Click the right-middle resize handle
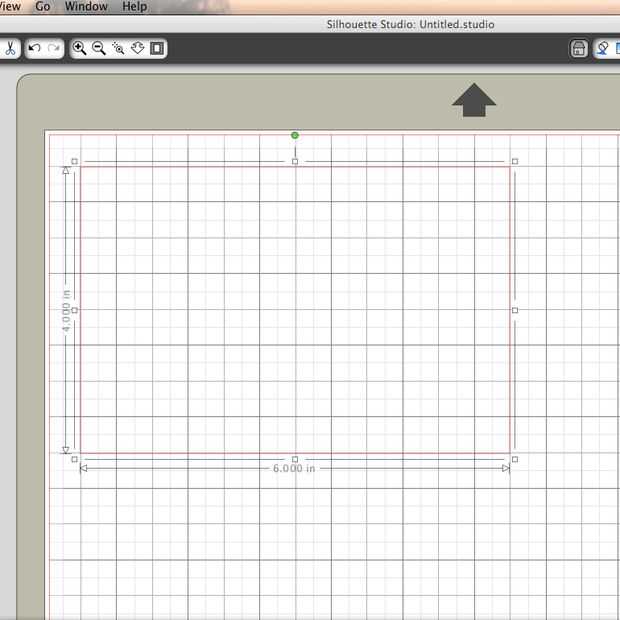620x620 pixels. (515, 310)
